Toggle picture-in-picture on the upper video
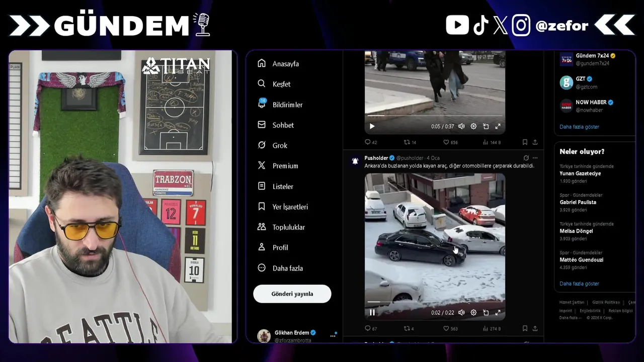The height and width of the screenshot is (362, 644). click(486, 127)
